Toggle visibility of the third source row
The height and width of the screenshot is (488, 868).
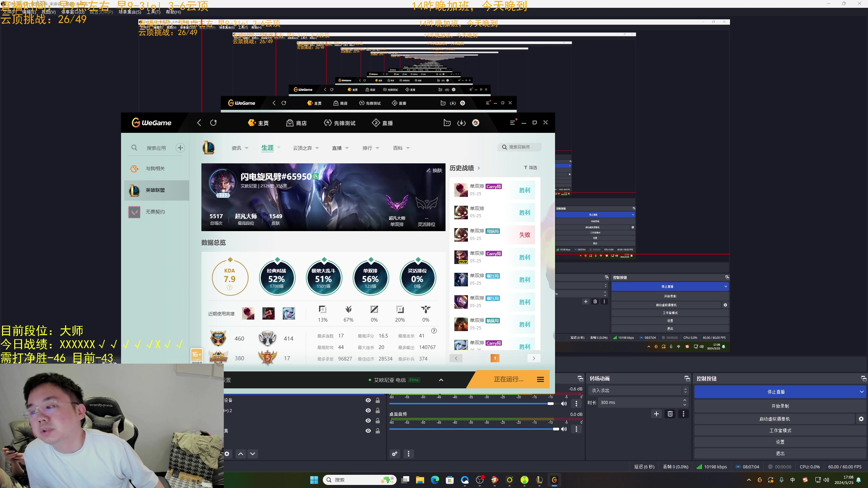(368, 421)
